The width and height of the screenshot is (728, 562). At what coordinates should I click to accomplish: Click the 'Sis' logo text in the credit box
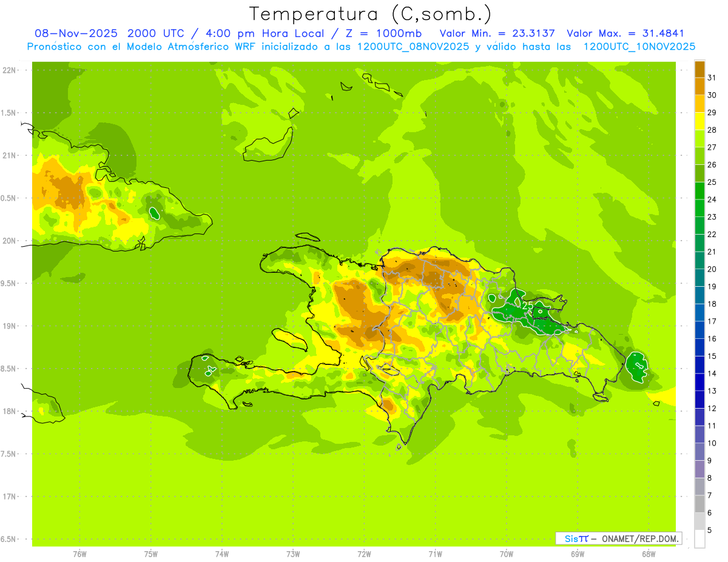click(x=571, y=538)
